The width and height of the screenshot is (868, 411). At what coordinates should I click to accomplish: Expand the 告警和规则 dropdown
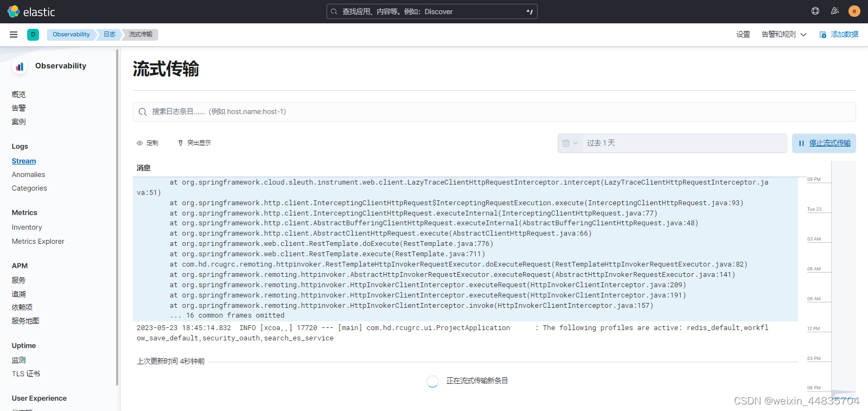[784, 34]
